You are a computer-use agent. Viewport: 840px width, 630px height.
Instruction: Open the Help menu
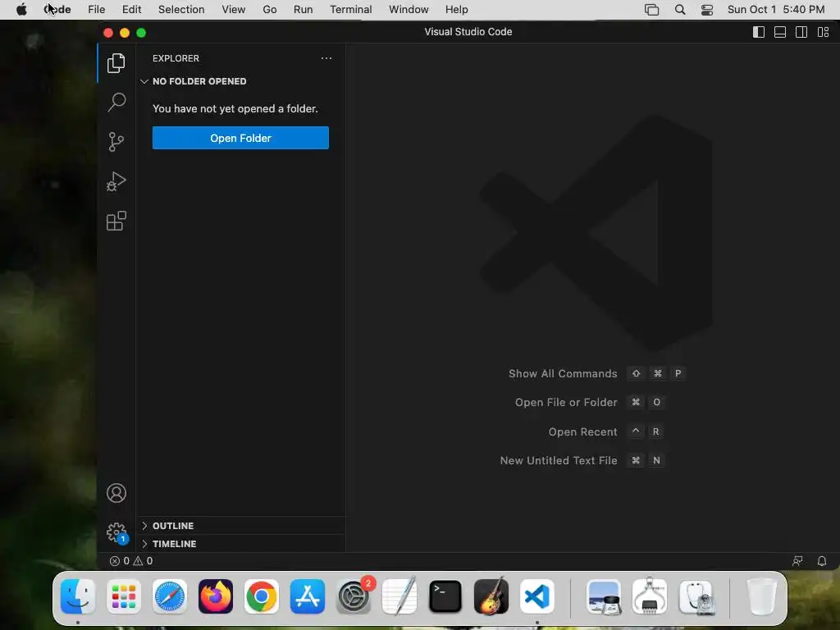click(x=456, y=10)
